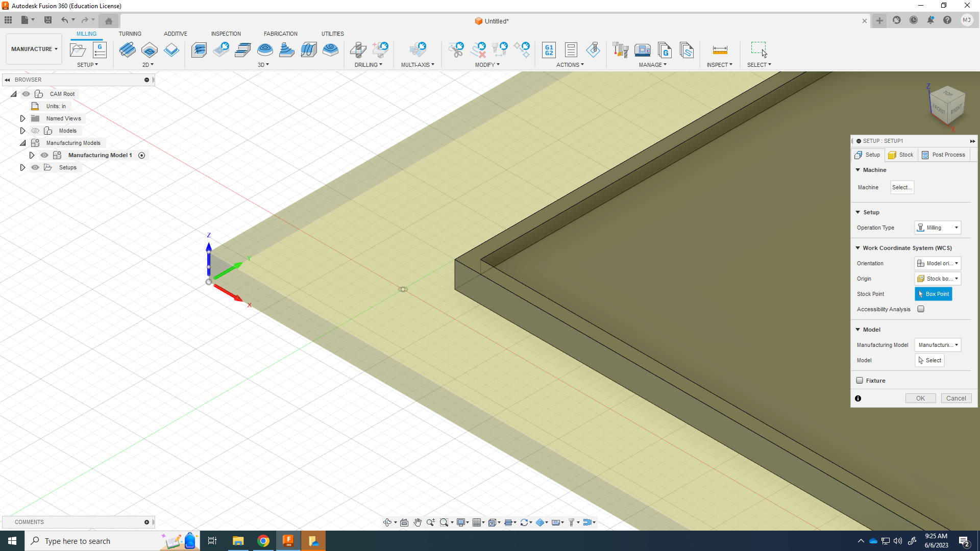
Task: Open the Orientation dropdown in WCS
Action: [x=938, y=263]
